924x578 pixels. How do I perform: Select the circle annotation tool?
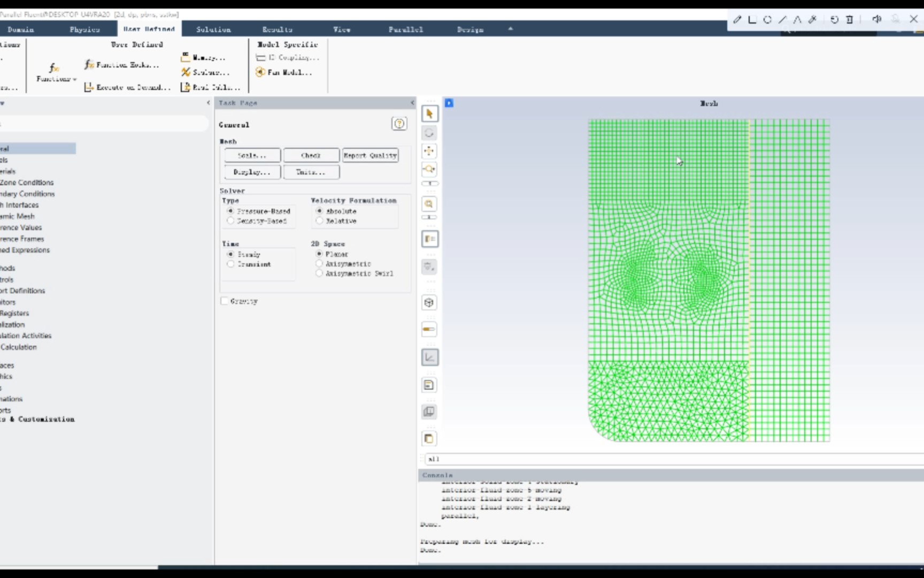point(767,19)
